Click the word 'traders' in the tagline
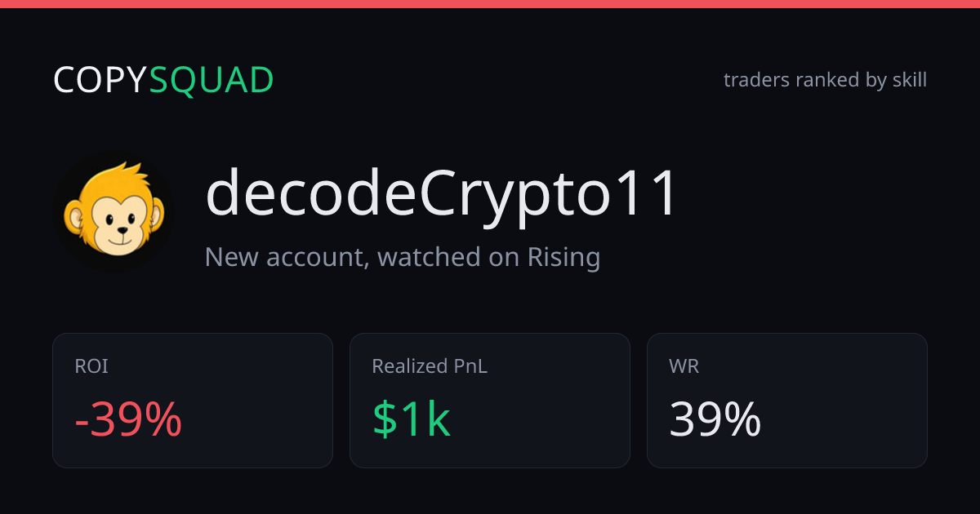The image size is (980, 514). 755,80
